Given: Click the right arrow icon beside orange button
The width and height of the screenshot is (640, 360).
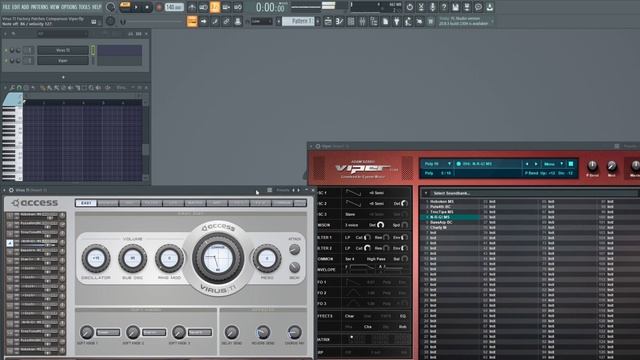Looking at the screenshot, I should 203,22.
